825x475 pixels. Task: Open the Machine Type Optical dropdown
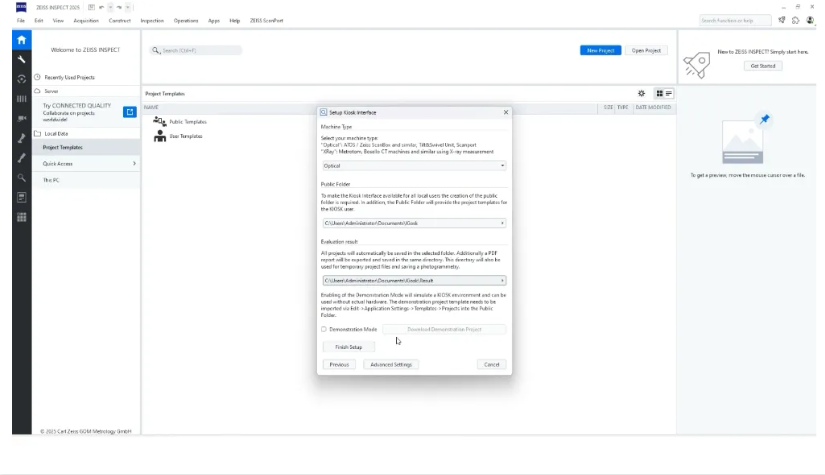click(x=415, y=166)
